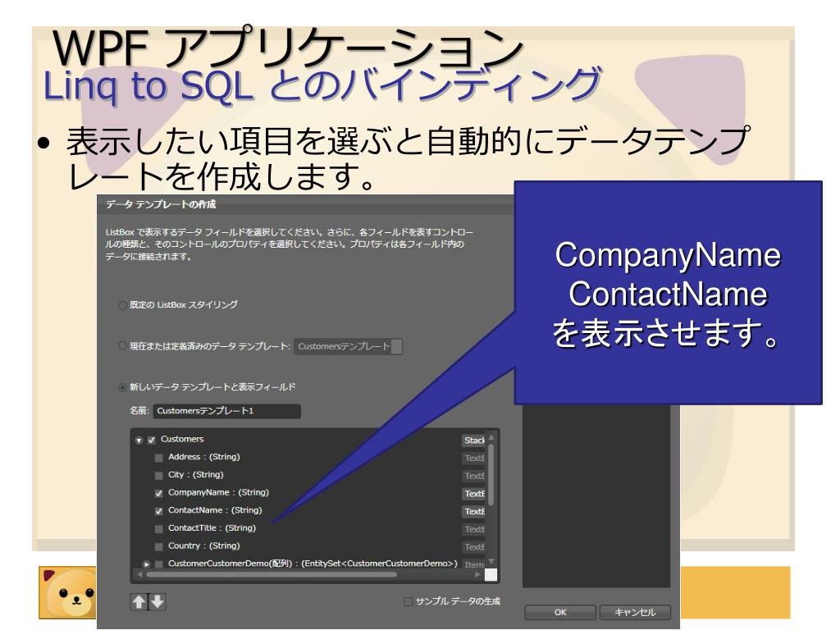Check the Address field checkbox
The image size is (840, 630).
tap(158, 458)
